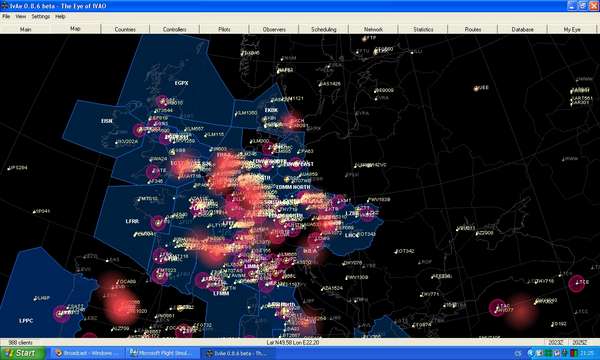Open the My Eye tab

coord(572,29)
